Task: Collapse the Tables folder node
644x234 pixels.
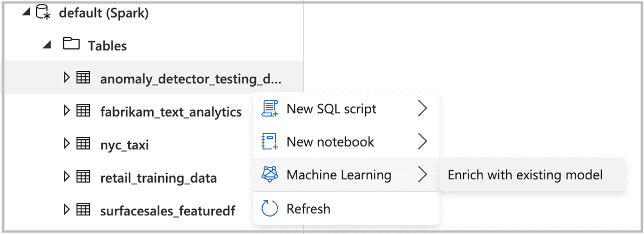Action: click(x=47, y=45)
